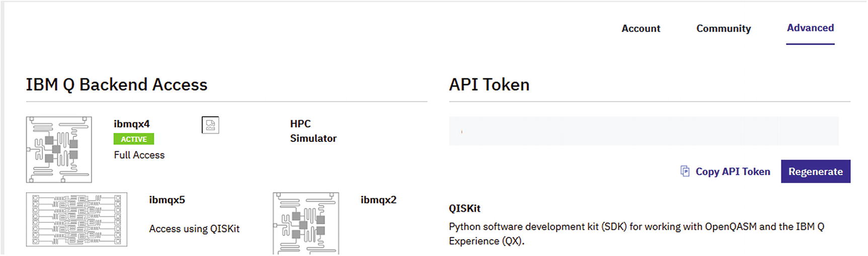This screenshot has height=256, width=868.
Task: Select the HPC Simulator backend
Action: pyautogui.click(x=312, y=131)
